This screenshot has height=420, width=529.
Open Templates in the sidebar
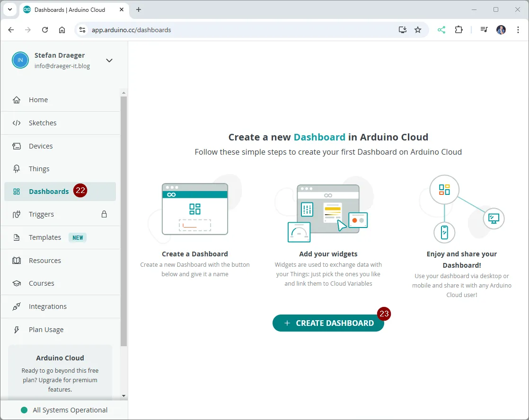point(45,237)
